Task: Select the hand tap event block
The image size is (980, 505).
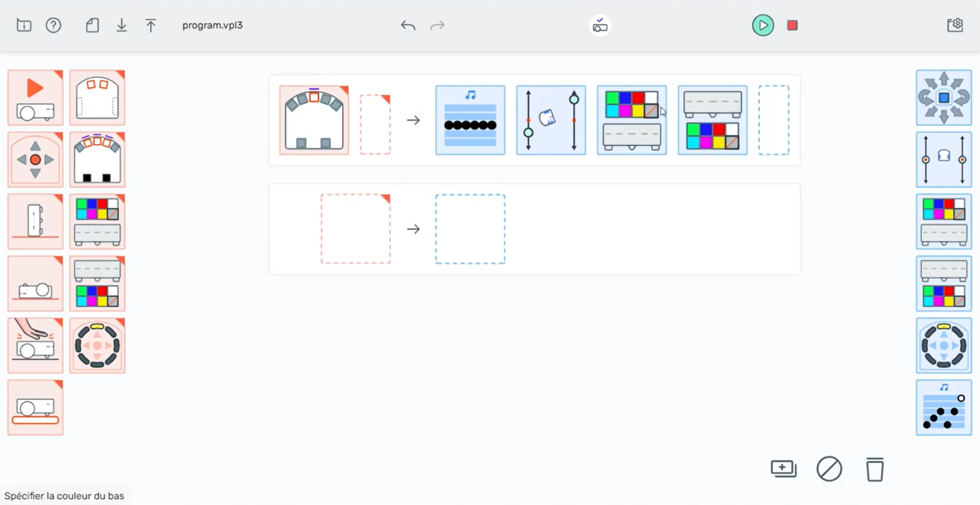Action: [35, 346]
